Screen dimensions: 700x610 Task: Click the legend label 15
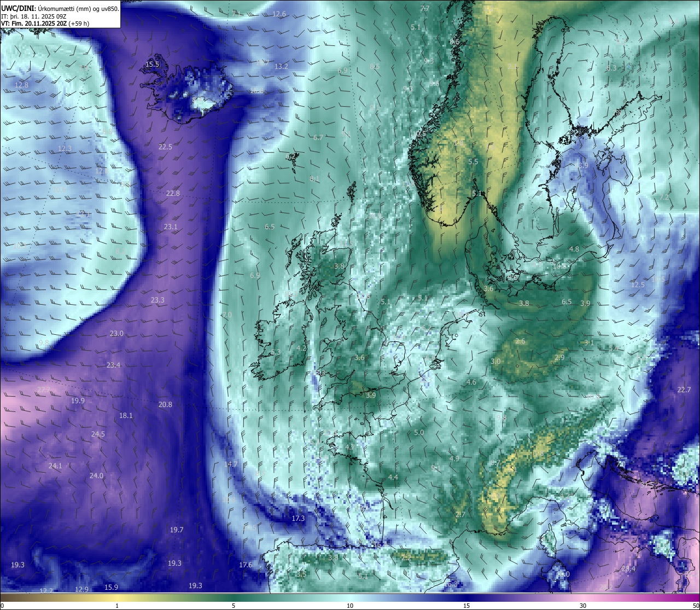click(466, 606)
